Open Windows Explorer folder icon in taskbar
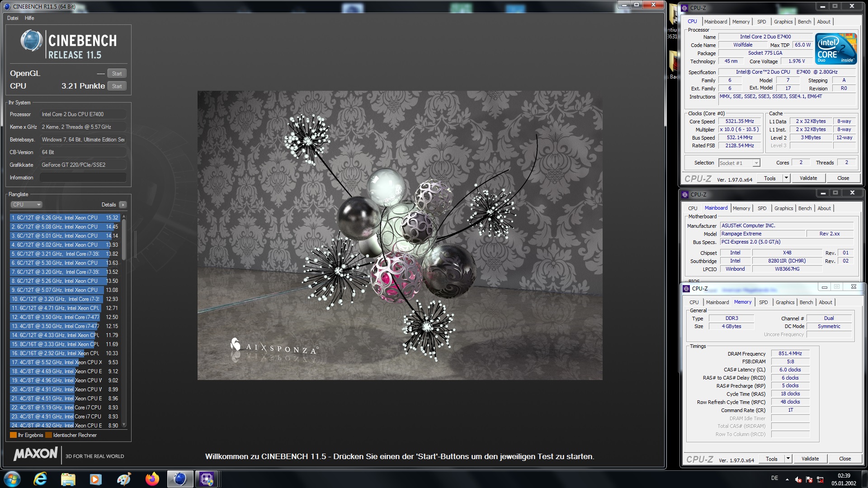868x488 pixels. (68, 479)
